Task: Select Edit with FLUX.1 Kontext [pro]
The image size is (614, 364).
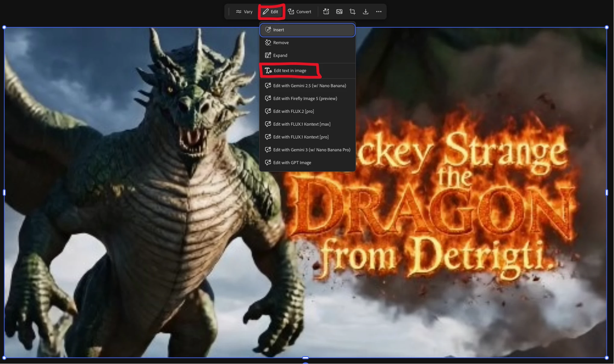Action: (307, 137)
